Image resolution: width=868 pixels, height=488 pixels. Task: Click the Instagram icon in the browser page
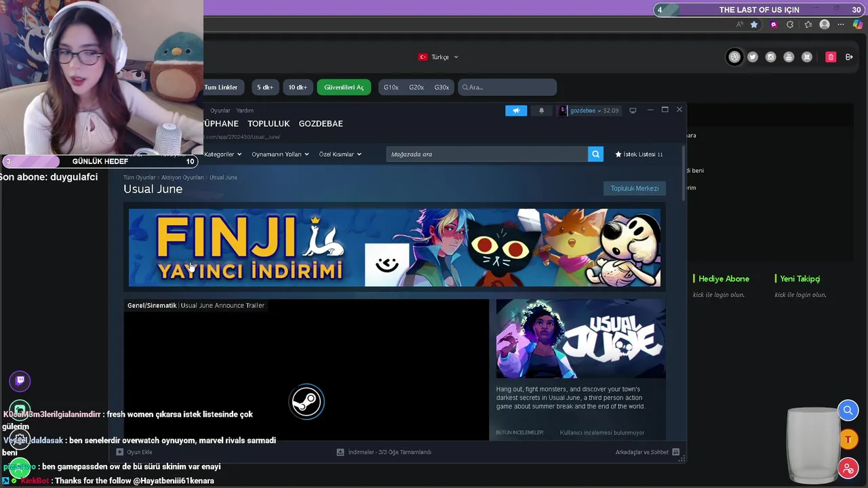[770, 57]
